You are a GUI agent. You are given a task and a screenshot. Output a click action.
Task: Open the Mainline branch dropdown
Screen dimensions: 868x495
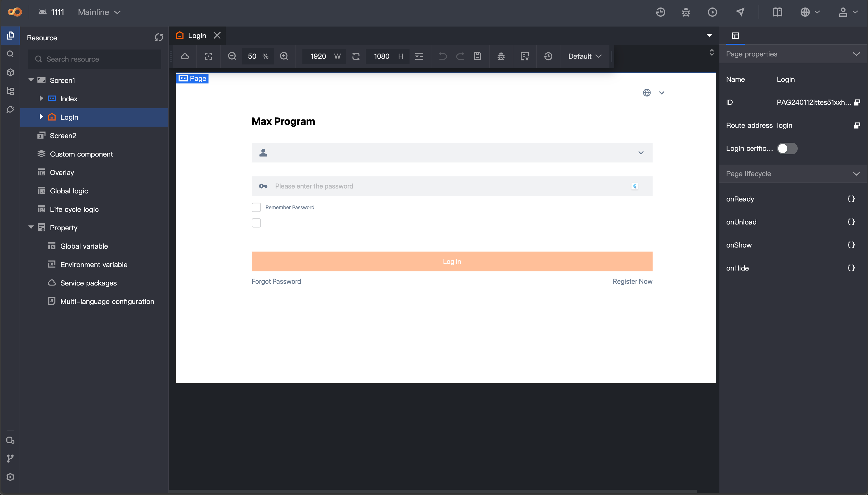(99, 12)
